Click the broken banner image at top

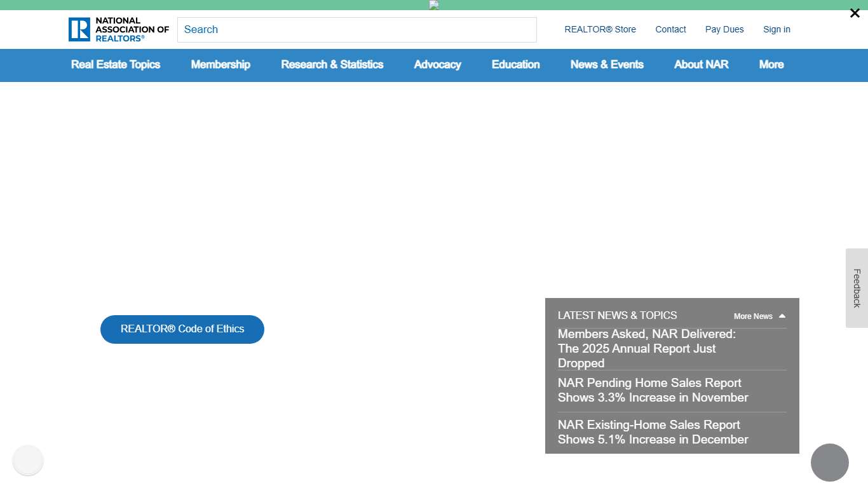(434, 5)
